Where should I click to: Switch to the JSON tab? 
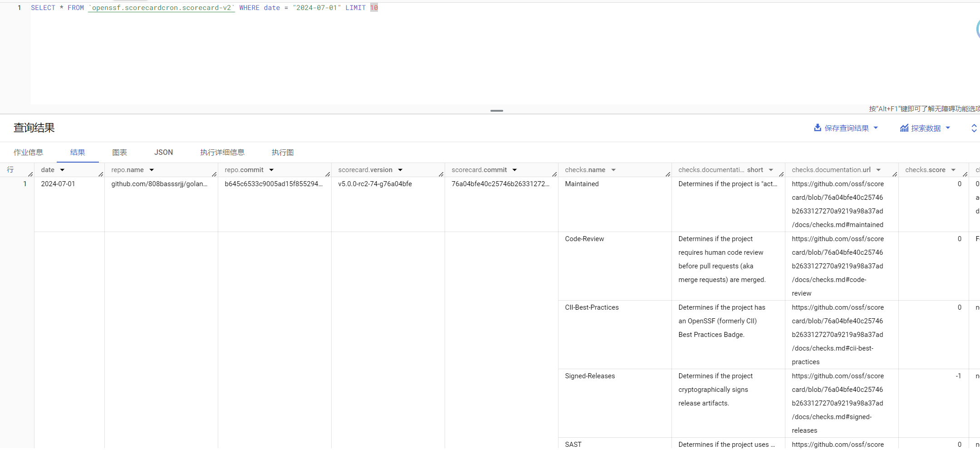point(163,152)
